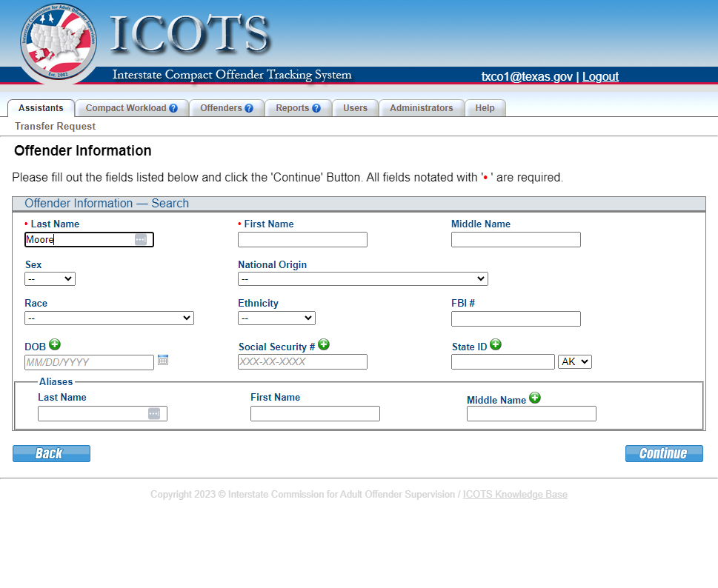The height and width of the screenshot is (588, 718).
Task: Expand the Race dropdown
Action: click(109, 318)
